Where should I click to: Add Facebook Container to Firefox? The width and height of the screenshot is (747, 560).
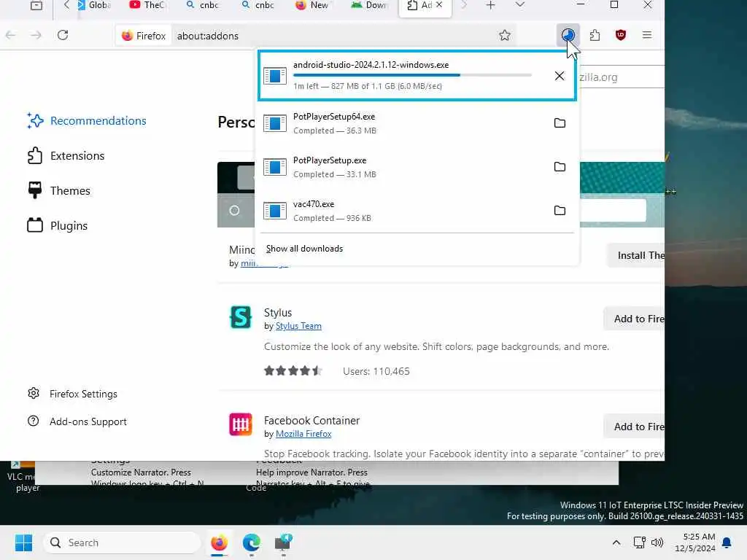coord(634,427)
